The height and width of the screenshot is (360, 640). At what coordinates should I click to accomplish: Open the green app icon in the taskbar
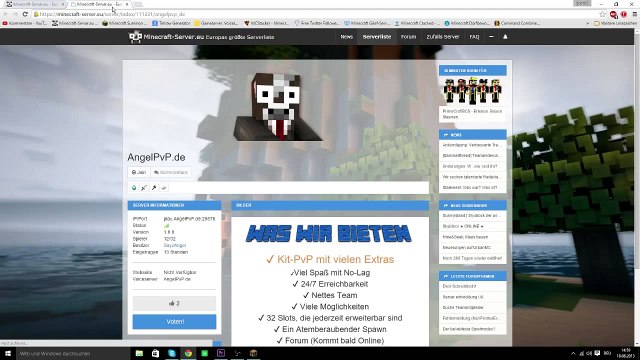tap(204, 353)
